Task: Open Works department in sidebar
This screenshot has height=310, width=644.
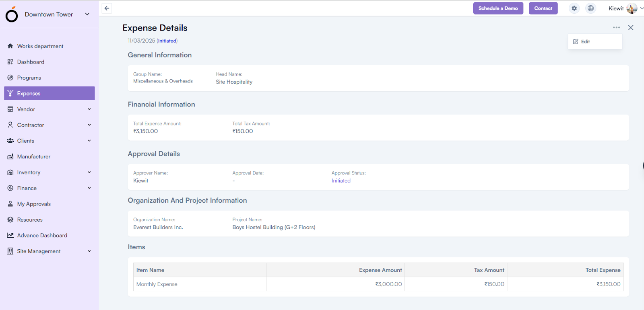Action: point(50,46)
